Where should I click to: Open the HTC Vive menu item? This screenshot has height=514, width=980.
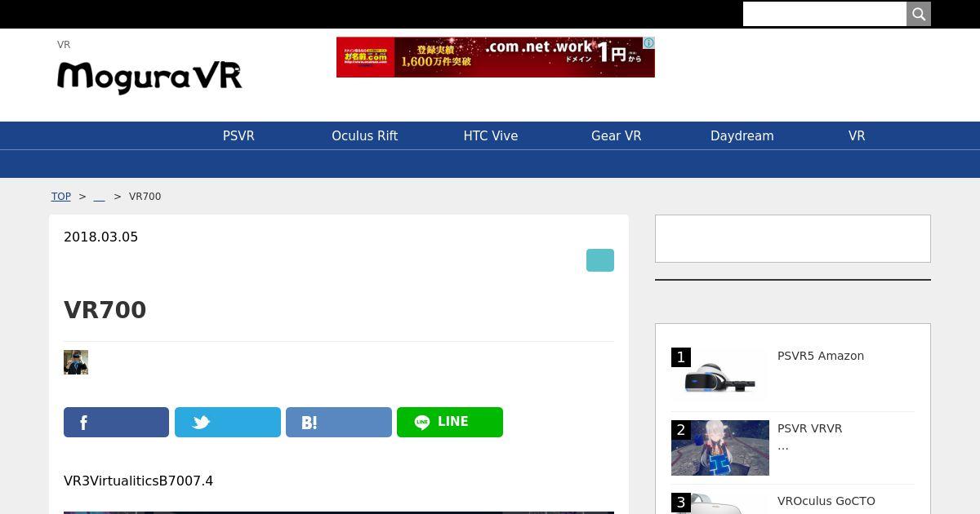491,136
